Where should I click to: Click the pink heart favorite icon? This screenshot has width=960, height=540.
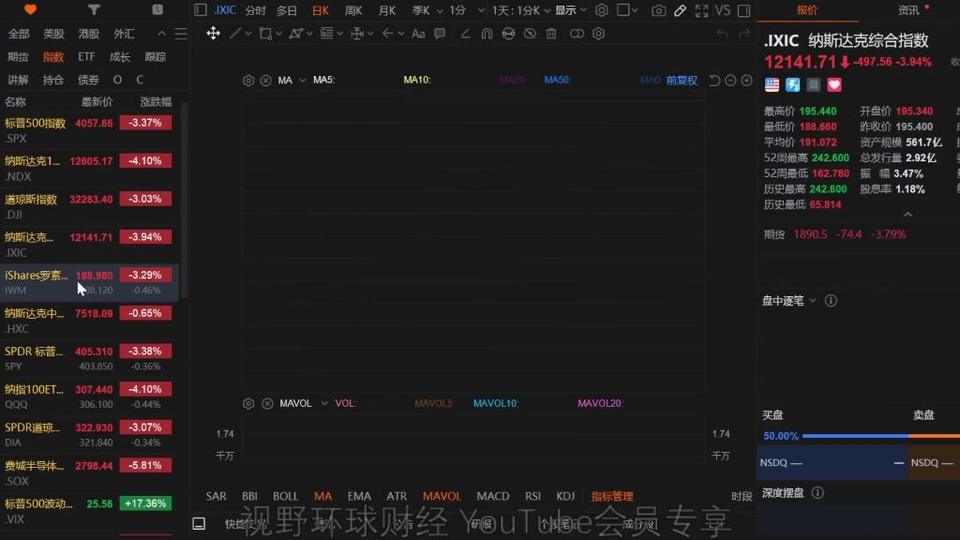pyautogui.click(x=834, y=84)
